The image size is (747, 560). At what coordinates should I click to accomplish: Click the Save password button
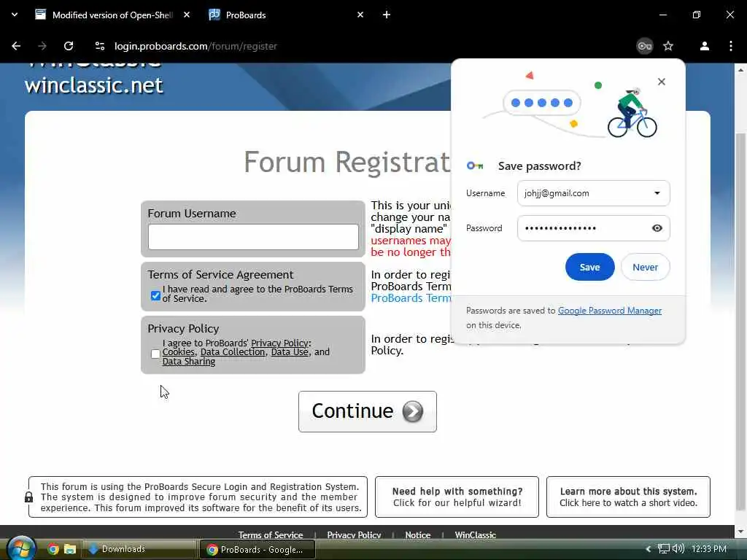click(x=589, y=267)
